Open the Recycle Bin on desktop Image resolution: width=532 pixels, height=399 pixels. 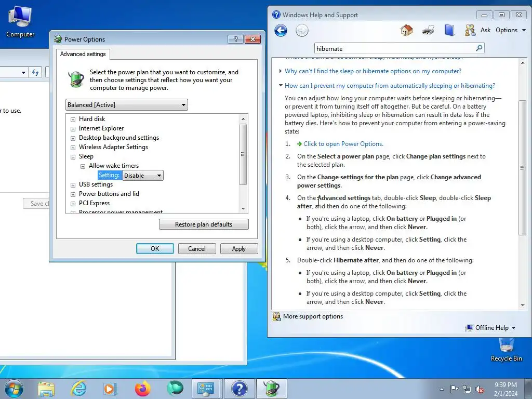pos(506,350)
